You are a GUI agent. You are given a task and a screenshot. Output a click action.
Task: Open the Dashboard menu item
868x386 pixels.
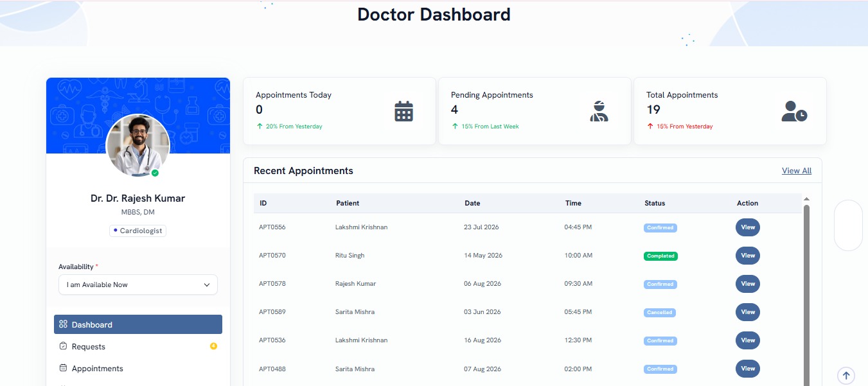pos(138,324)
